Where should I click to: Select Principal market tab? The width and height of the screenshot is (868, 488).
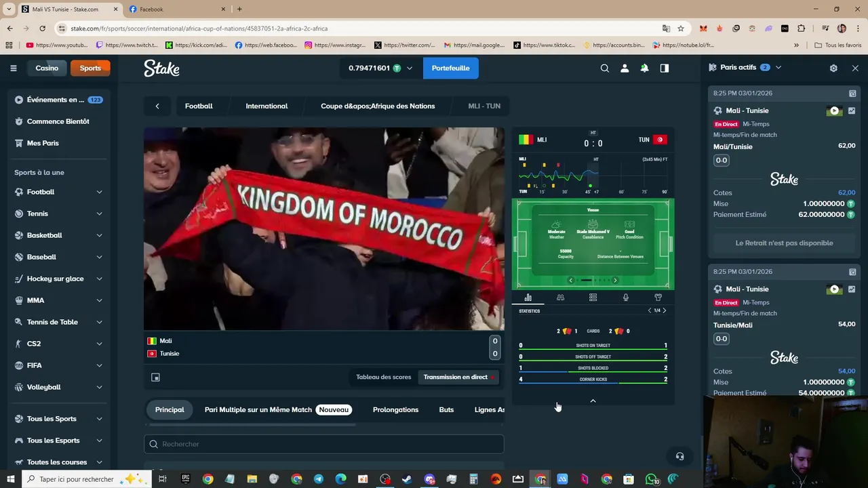(x=170, y=409)
